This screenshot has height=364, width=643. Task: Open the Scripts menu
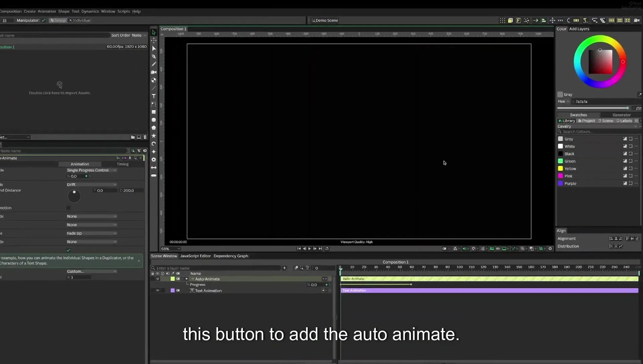coord(124,11)
